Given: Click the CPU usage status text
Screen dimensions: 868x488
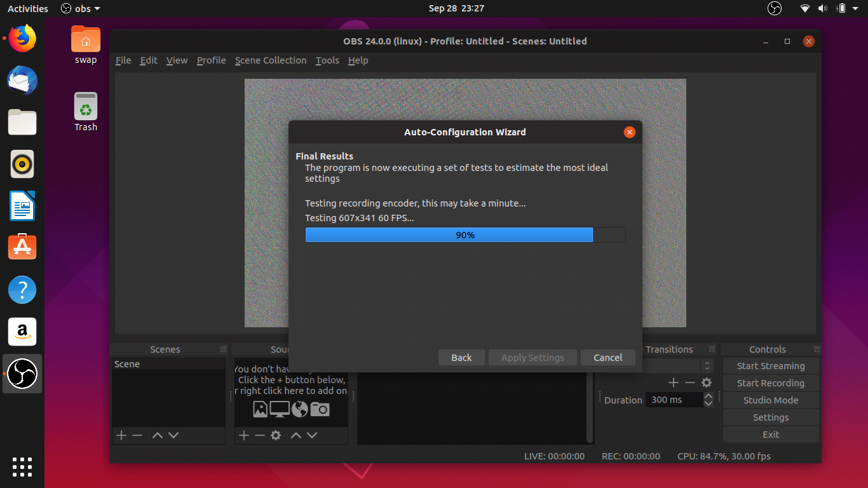Looking at the screenshot, I should [x=724, y=456].
